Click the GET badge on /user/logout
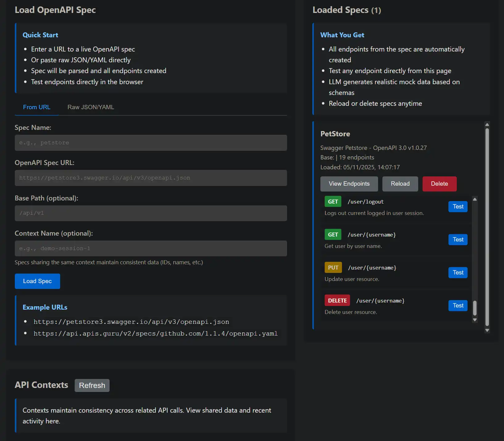The height and width of the screenshot is (441, 504). click(333, 201)
